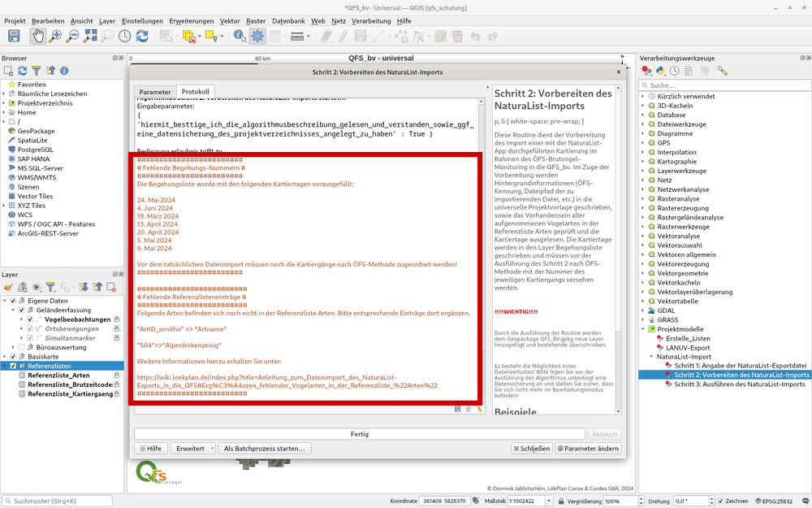This screenshot has width=812, height=508.
Task: Click Remove Layer icon in Layer panel
Action: [x=110, y=287]
